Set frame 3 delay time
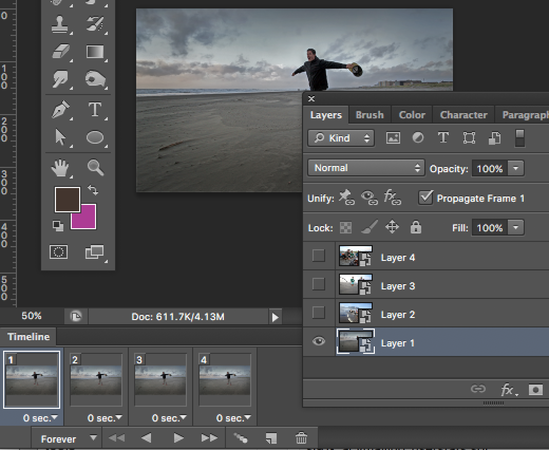Viewport: 549px width, 450px height. (x=169, y=418)
